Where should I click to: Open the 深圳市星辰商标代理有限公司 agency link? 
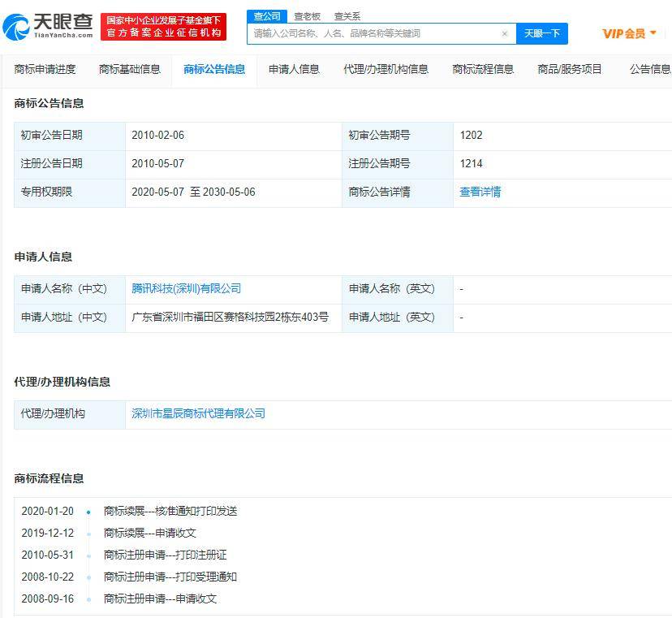(198, 414)
